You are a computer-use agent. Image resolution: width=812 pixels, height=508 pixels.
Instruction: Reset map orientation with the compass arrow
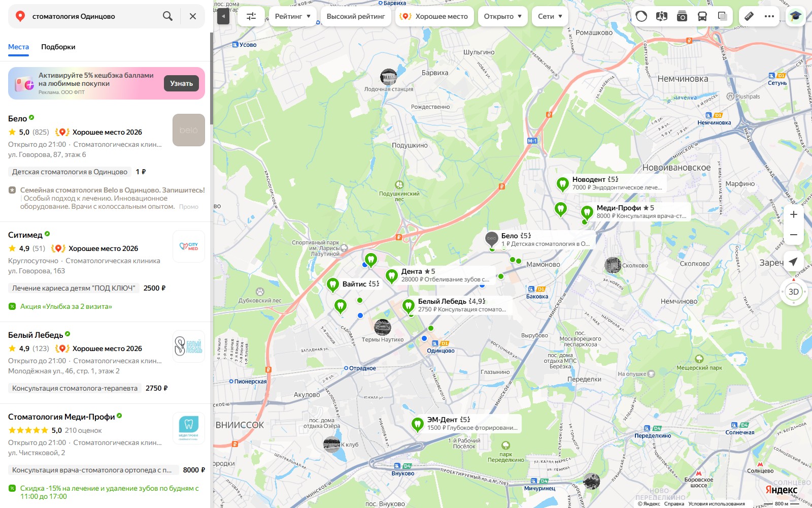(x=794, y=280)
